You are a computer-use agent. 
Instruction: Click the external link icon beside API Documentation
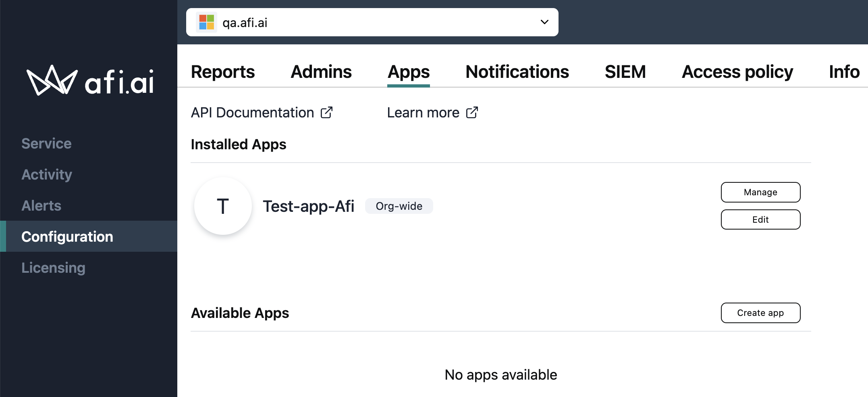326,113
